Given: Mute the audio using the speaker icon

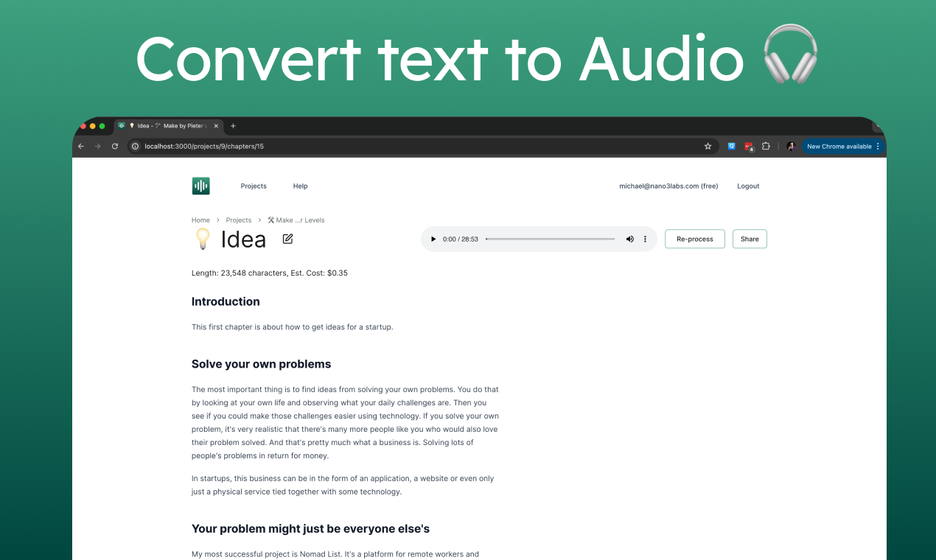Looking at the screenshot, I should pyautogui.click(x=630, y=239).
